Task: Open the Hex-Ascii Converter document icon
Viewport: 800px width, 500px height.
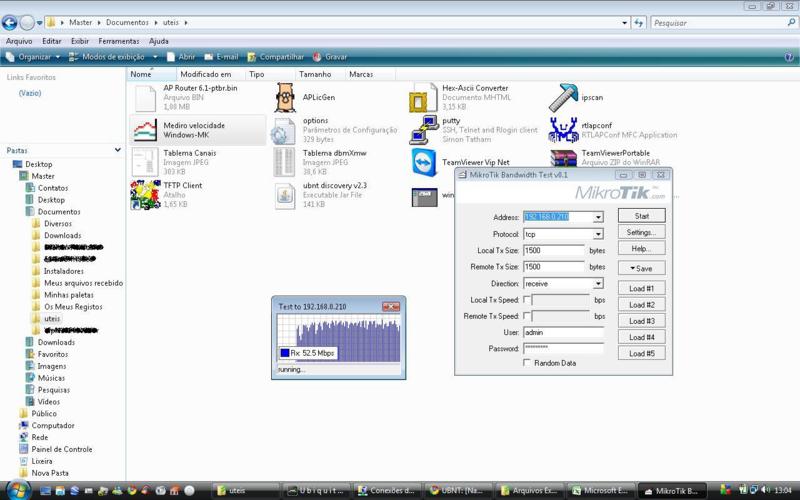Action: [423, 97]
